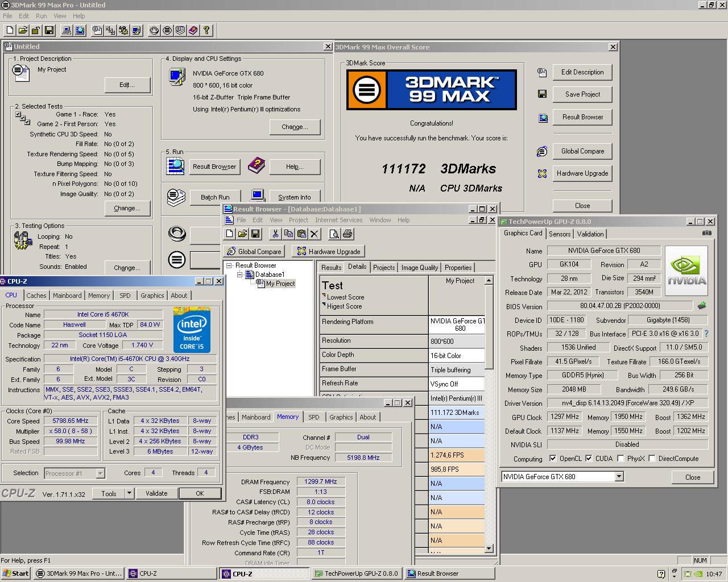This screenshot has width=728, height=582.
Task: Click the purple Help book toolbar icon
Action: 193,30
